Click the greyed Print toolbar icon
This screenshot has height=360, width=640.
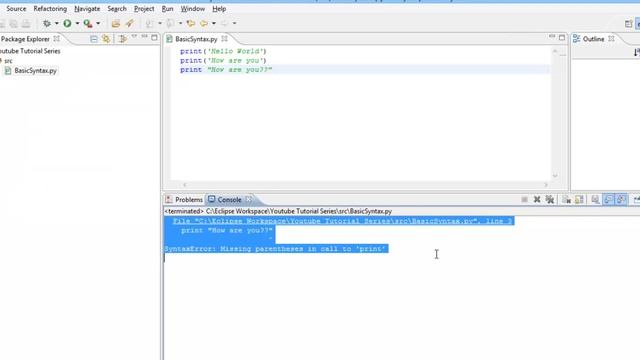click(x=26, y=23)
